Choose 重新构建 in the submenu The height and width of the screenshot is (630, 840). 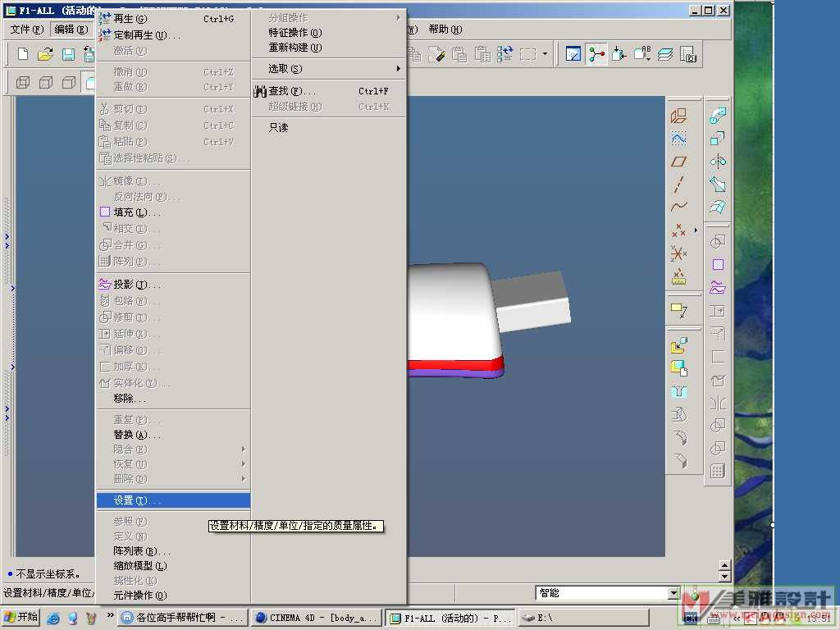point(329,48)
